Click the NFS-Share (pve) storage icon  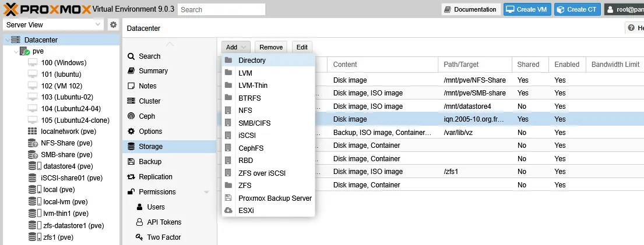[x=33, y=143]
